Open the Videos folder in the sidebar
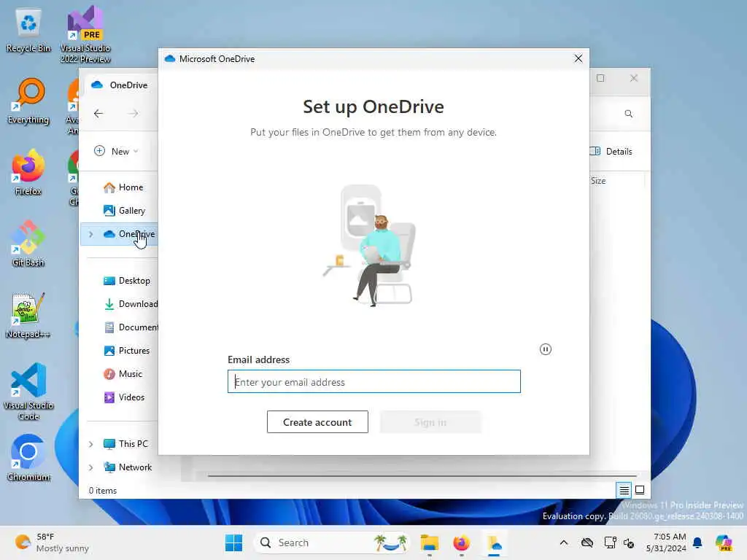747x560 pixels. pos(124,397)
